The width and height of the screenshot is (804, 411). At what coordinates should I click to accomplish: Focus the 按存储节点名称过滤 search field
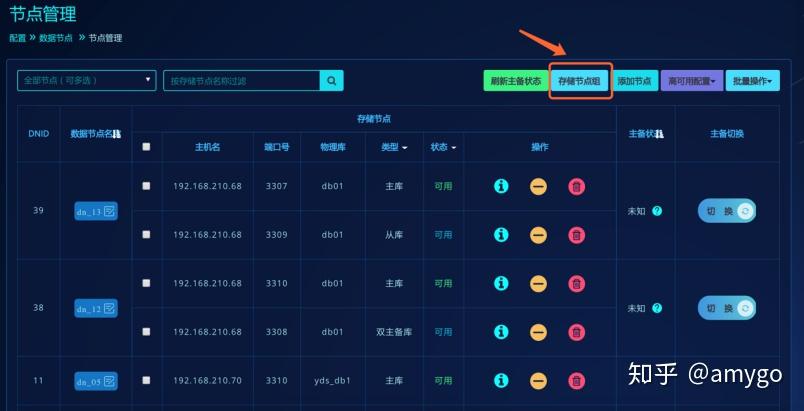(x=242, y=80)
